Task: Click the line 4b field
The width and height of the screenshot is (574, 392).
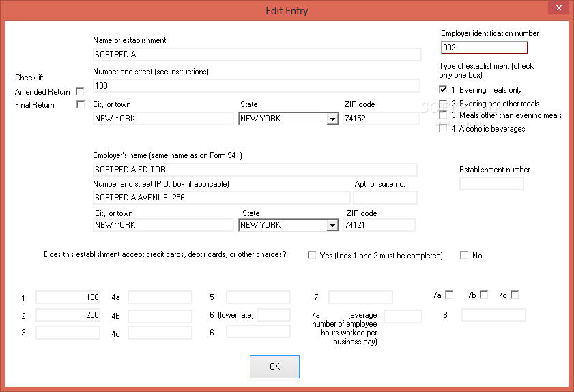Action: click(x=160, y=316)
